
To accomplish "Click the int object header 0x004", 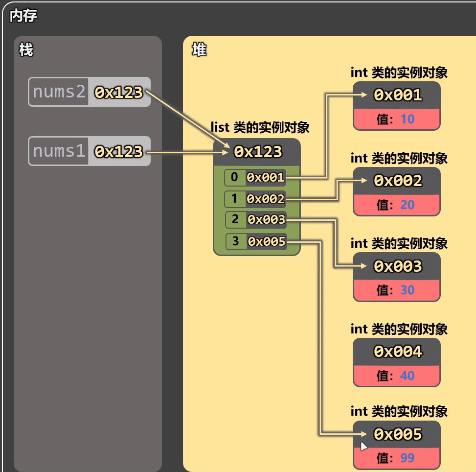I will pos(397,352).
